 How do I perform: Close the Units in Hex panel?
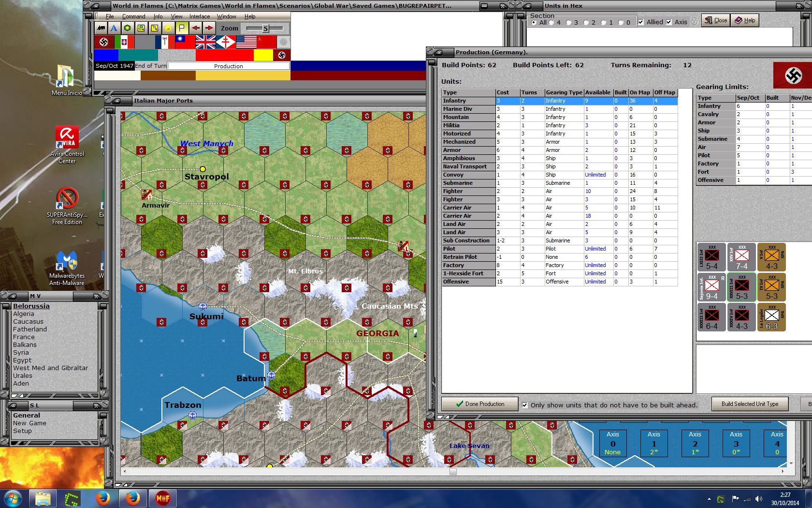coord(716,20)
